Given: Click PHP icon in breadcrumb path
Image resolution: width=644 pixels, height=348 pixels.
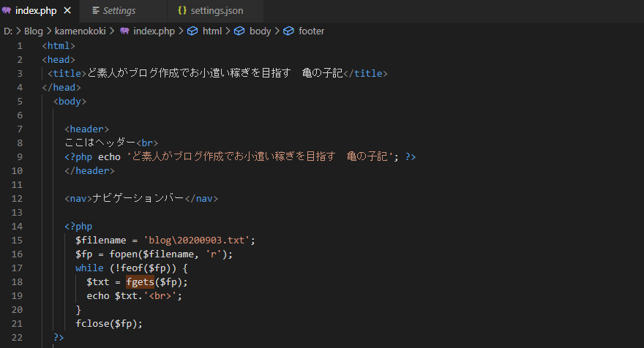Looking at the screenshot, I should coord(124,31).
